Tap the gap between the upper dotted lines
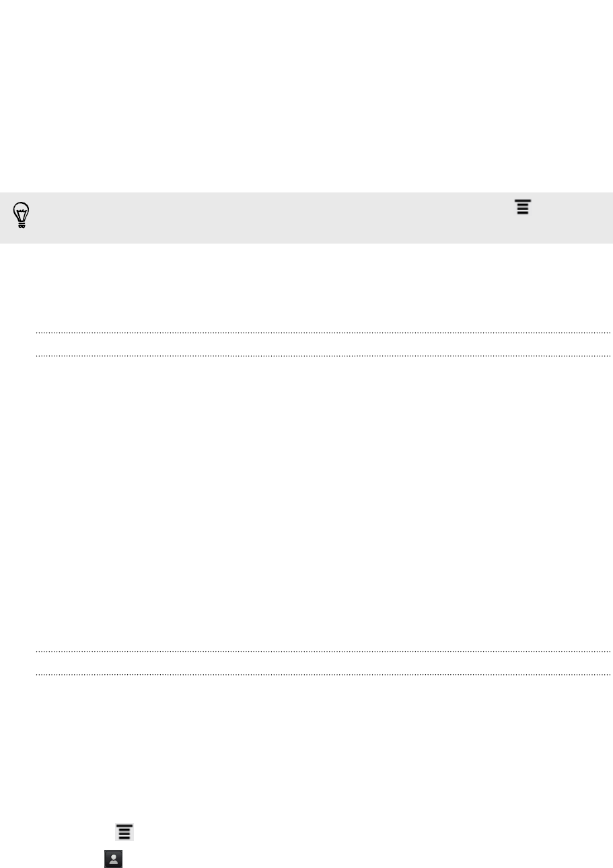Viewport: 613px width, 868px height. click(322, 344)
